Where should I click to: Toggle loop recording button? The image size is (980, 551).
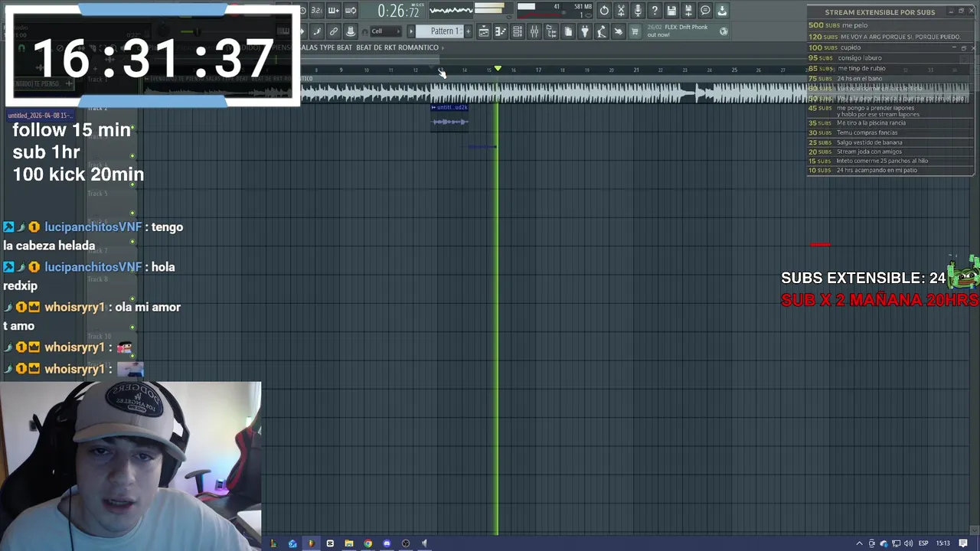pos(350,11)
